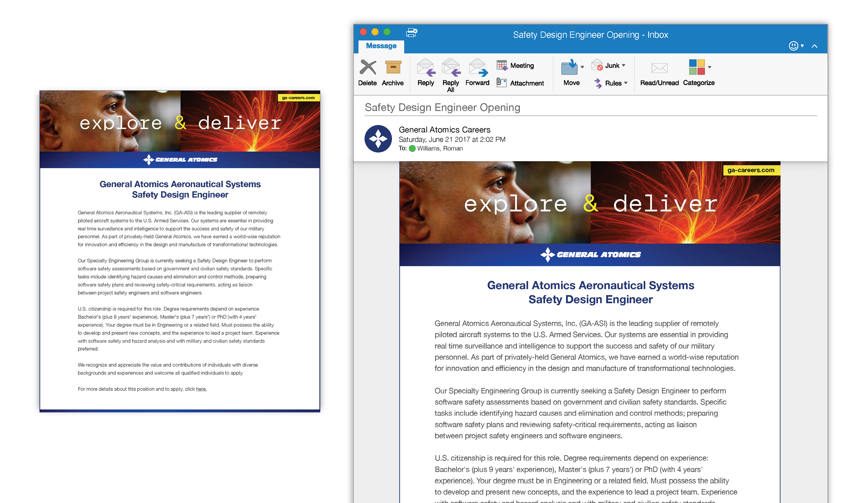This screenshot has width=868, height=503.
Task: Expand the Rules dropdown
Action: click(626, 83)
